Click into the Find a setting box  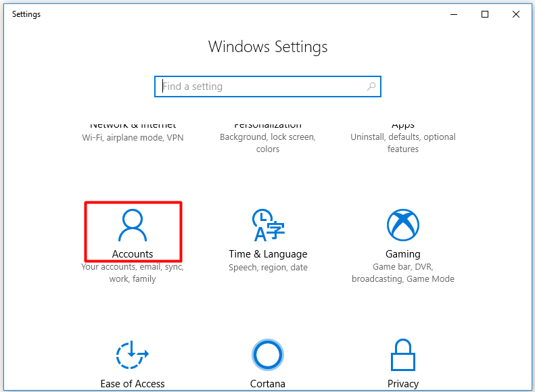click(x=268, y=87)
